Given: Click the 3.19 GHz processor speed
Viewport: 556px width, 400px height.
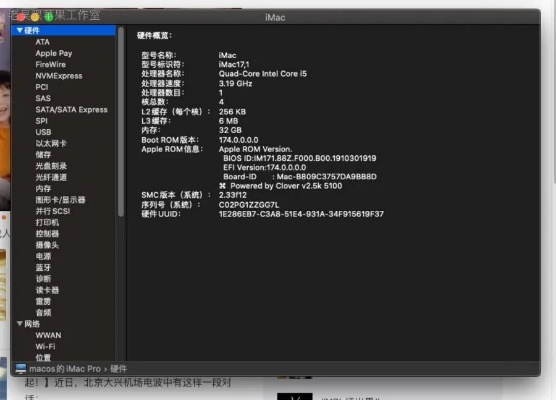Looking at the screenshot, I should point(235,84).
